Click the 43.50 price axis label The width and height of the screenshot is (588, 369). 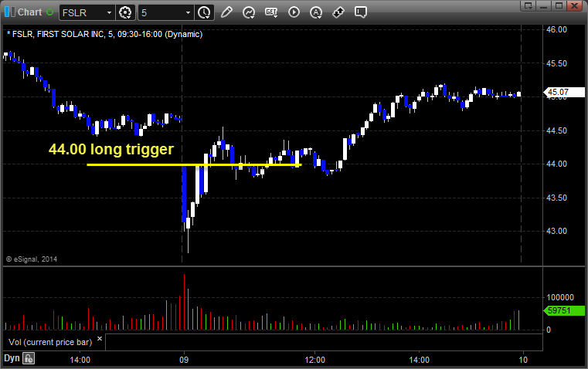(556, 198)
